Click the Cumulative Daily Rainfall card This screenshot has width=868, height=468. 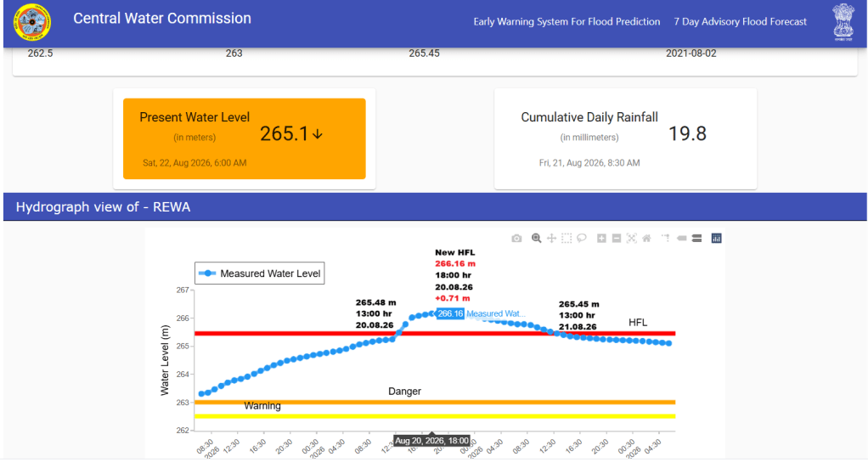point(626,138)
